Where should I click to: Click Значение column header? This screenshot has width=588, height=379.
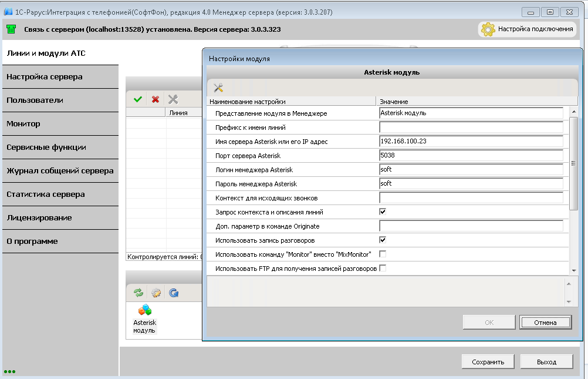(x=477, y=102)
